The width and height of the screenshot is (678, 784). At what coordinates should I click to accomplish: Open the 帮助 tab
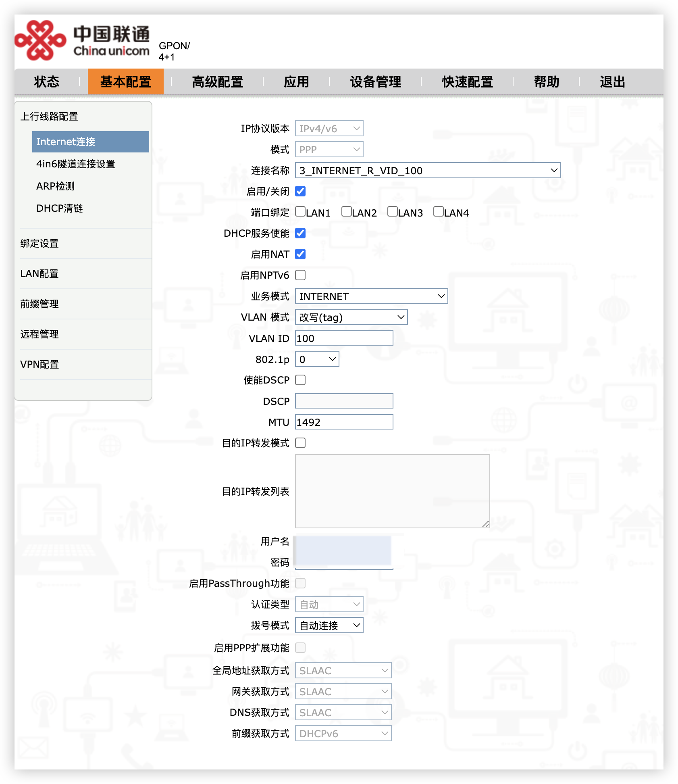click(x=547, y=82)
